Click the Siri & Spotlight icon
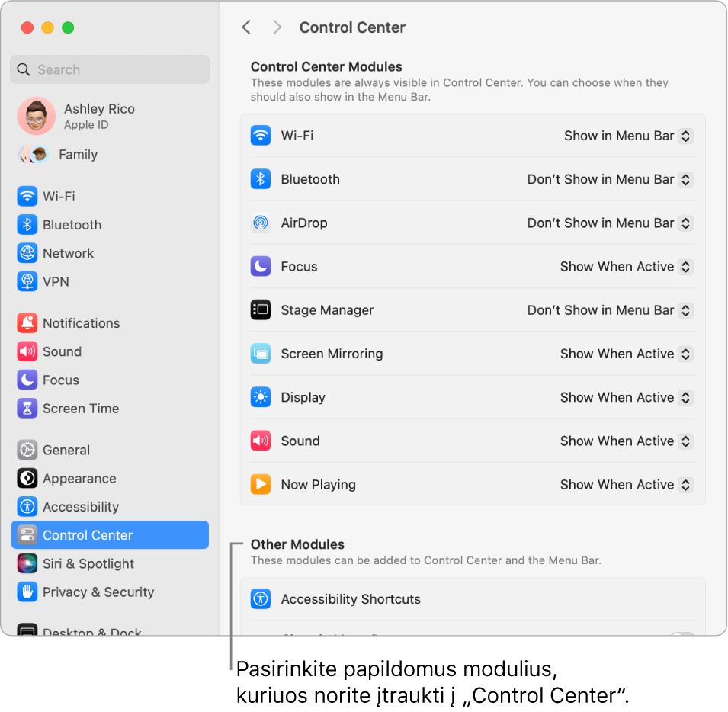Image resolution: width=728 pixels, height=712 pixels. [x=27, y=563]
